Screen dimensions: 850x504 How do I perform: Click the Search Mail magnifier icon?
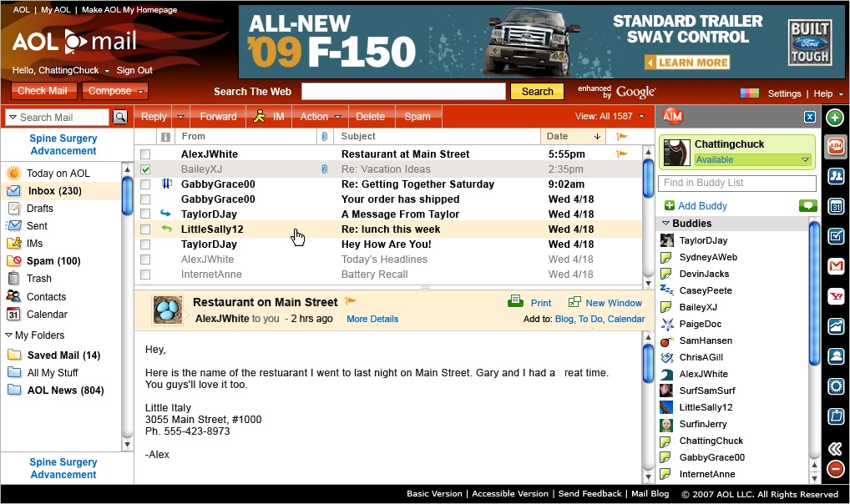pos(119,117)
